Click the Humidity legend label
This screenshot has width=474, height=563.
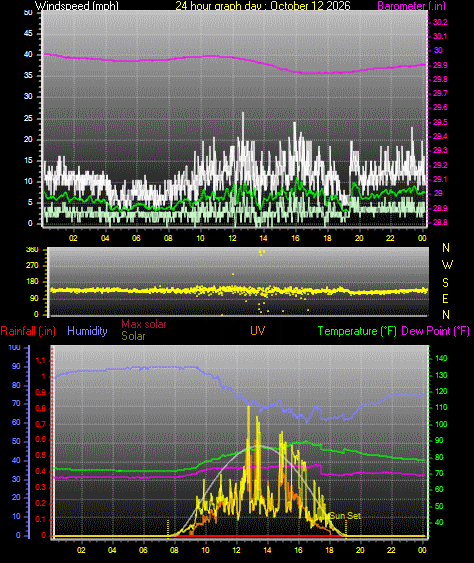click(87, 331)
